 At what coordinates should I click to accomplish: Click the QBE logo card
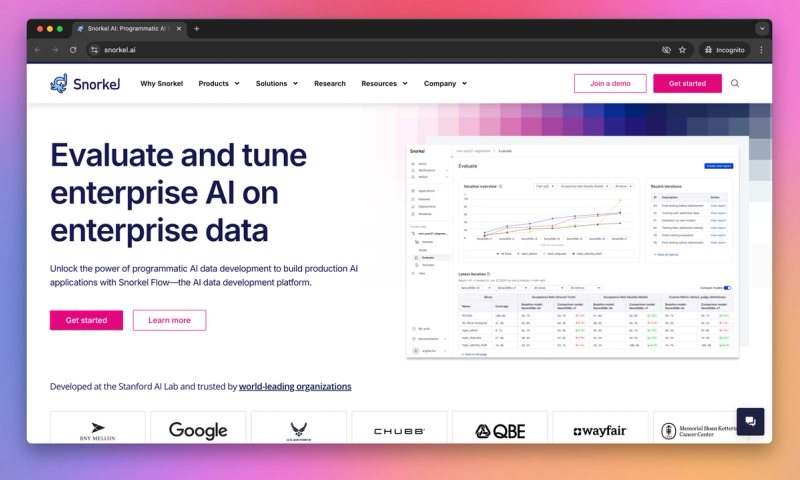[x=499, y=427]
